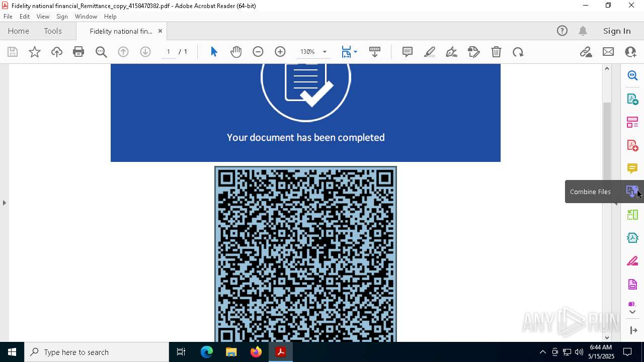The height and width of the screenshot is (362, 644).
Task: Choose the Selection arrow tool
Action: click(214, 52)
